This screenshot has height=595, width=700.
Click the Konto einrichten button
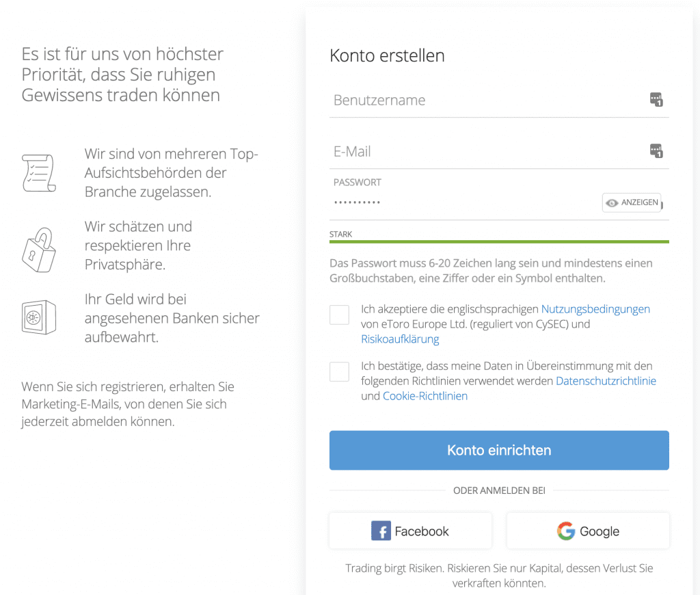click(499, 450)
